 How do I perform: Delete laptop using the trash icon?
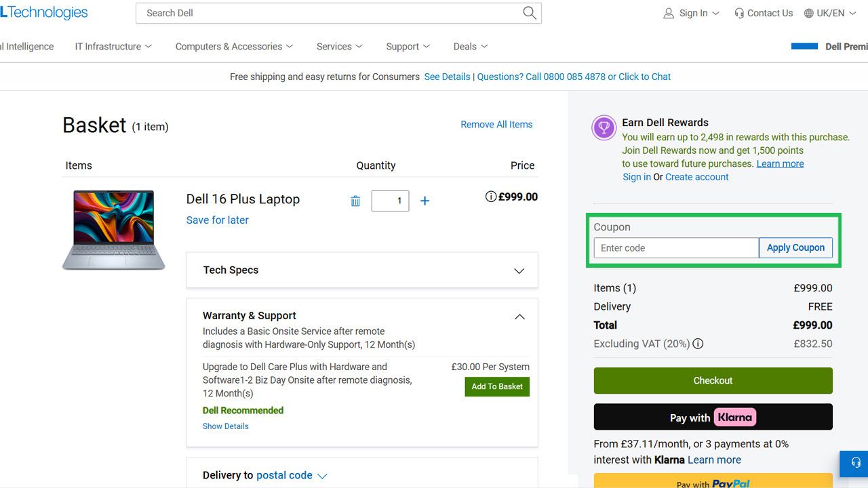(355, 201)
